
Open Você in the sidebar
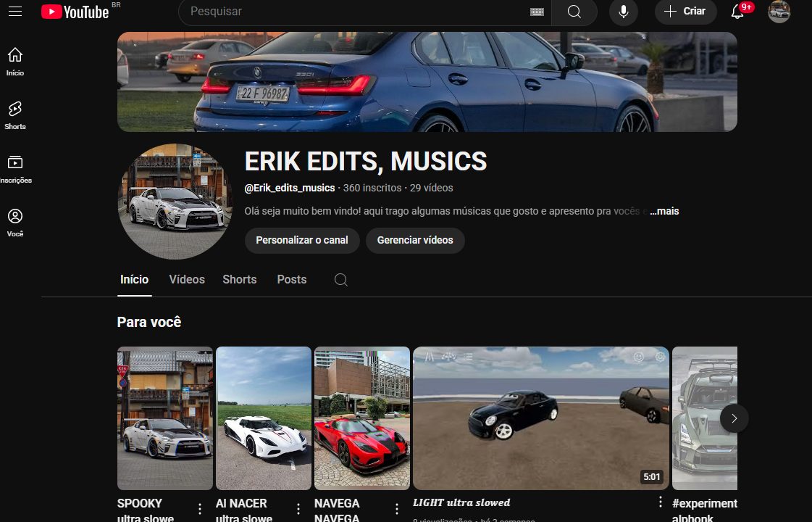pos(15,223)
